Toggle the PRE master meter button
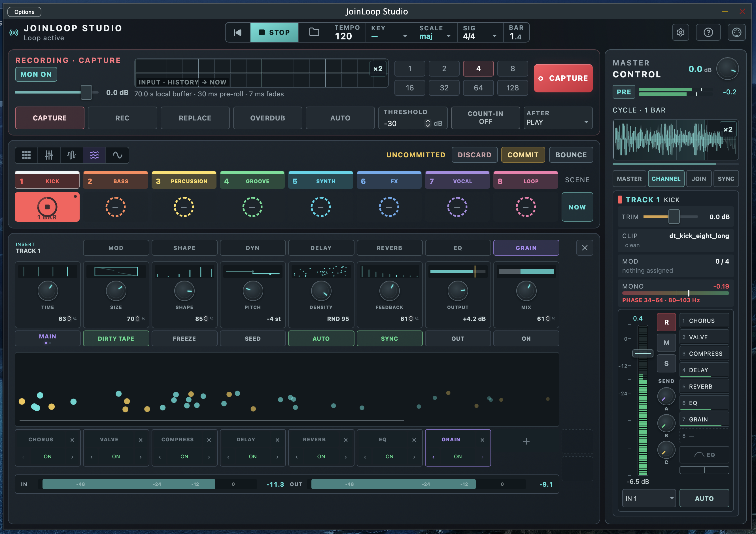756x534 pixels. (624, 92)
